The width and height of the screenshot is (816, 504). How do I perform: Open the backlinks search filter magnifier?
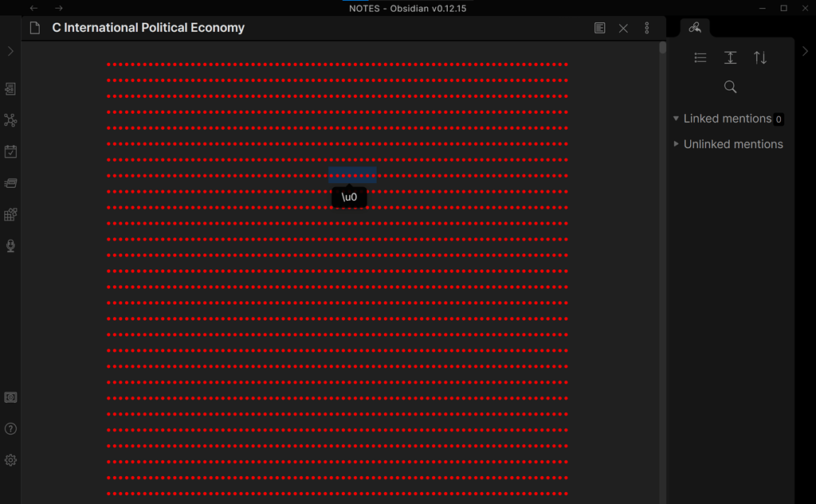coord(730,87)
